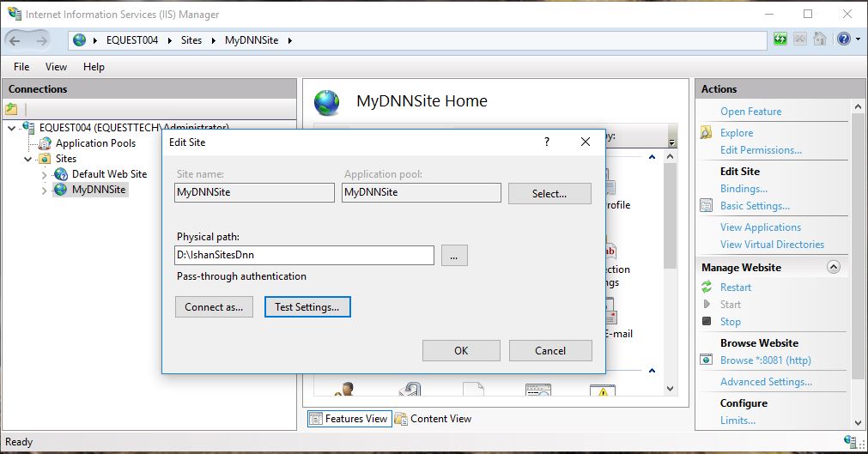This screenshot has width=868, height=454.
Task: Open the Help question mark icon
Action: (843, 39)
